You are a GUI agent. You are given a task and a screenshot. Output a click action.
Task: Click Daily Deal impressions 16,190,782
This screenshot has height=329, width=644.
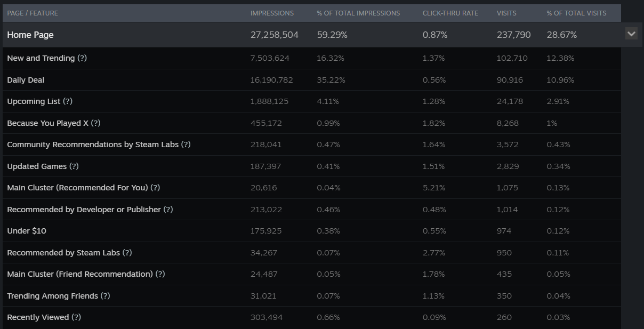pyautogui.click(x=271, y=80)
